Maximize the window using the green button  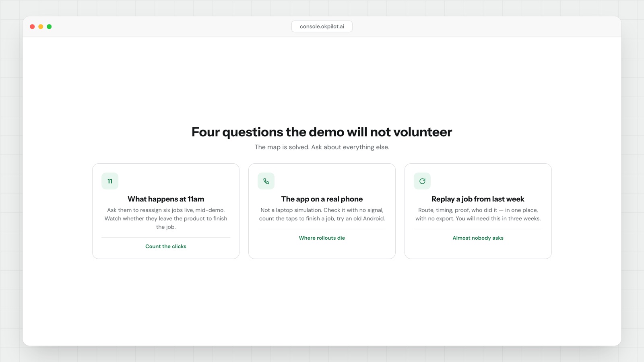(x=49, y=27)
